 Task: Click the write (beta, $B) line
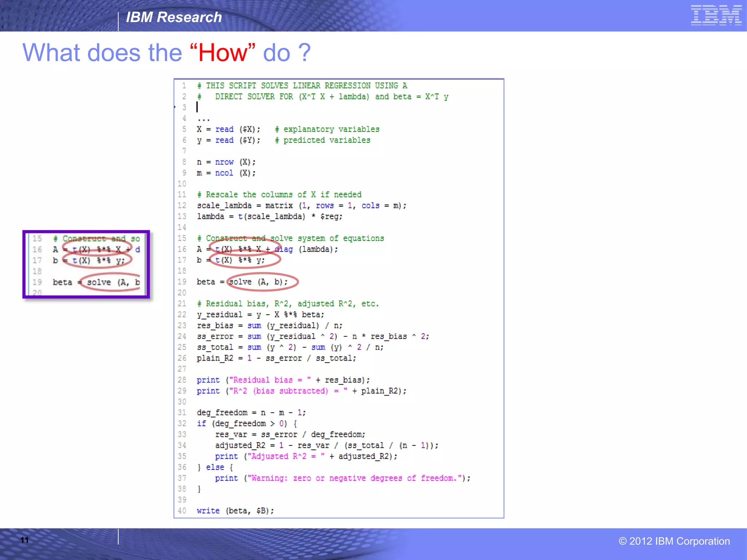[235, 511]
